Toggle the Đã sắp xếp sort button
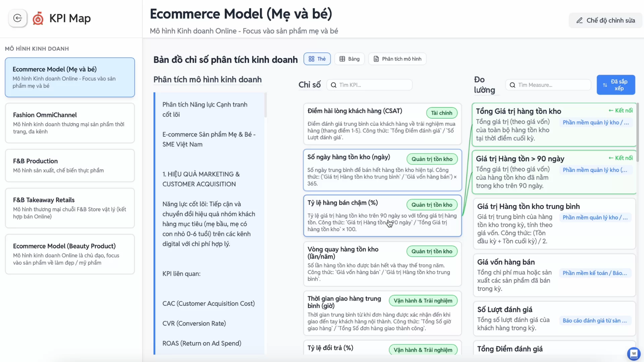644x362 pixels. tap(615, 85)
